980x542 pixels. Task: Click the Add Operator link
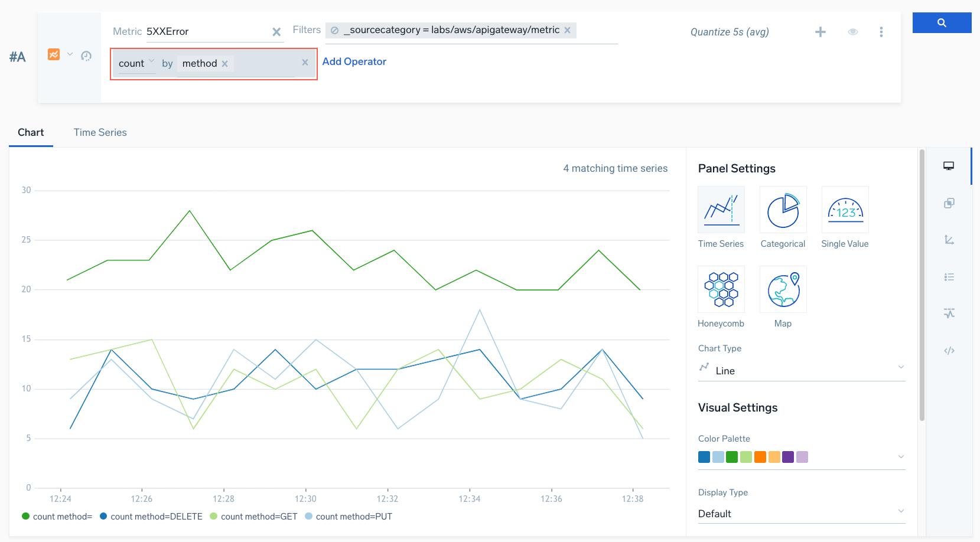click(354, 61)
